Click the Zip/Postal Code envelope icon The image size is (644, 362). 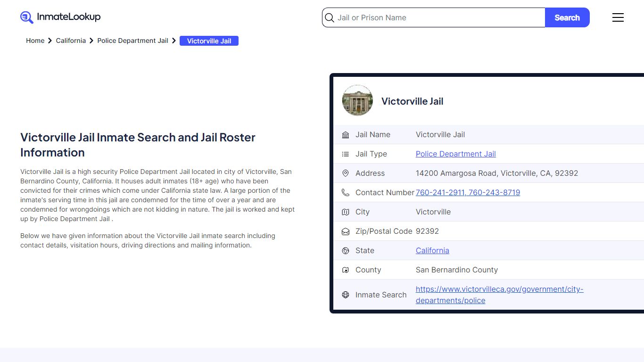pos(346,231)
